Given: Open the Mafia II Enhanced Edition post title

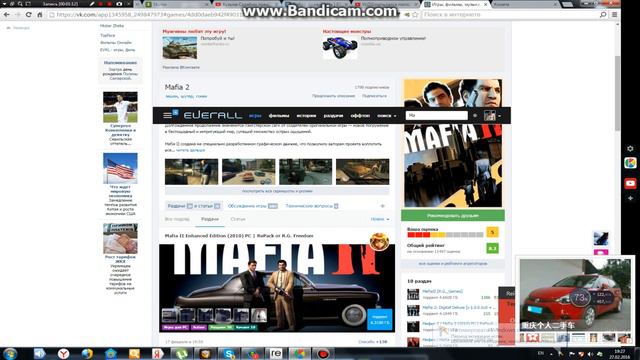Looking at the screenshot, I should pyautogui.click(x=239, y=236).
